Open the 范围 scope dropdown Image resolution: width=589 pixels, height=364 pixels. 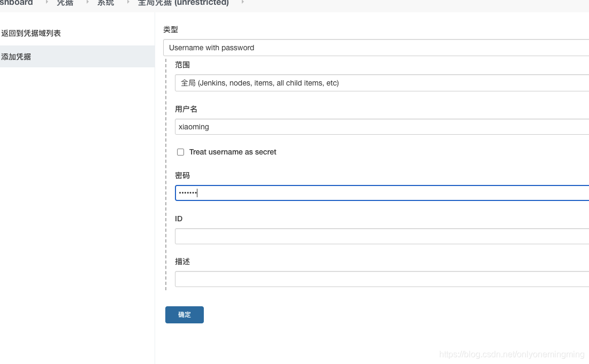tap(382, 83)
